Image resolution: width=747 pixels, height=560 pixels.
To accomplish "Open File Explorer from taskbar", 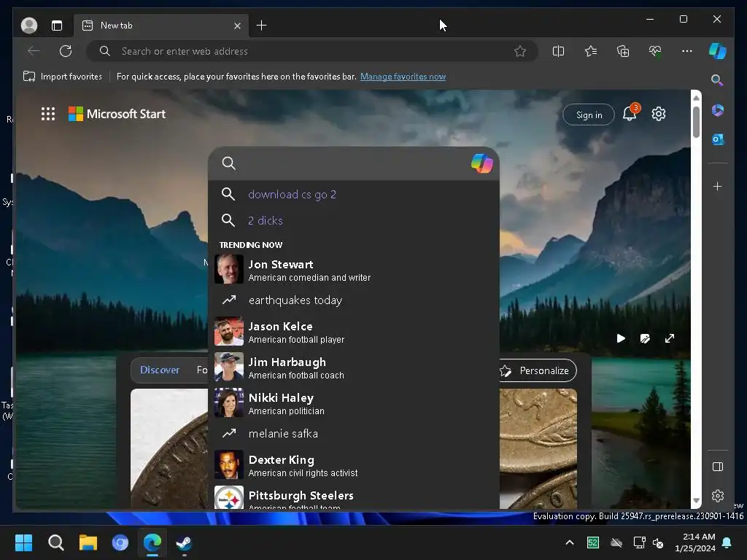I will pyautogui.click(x=88, y=542).
